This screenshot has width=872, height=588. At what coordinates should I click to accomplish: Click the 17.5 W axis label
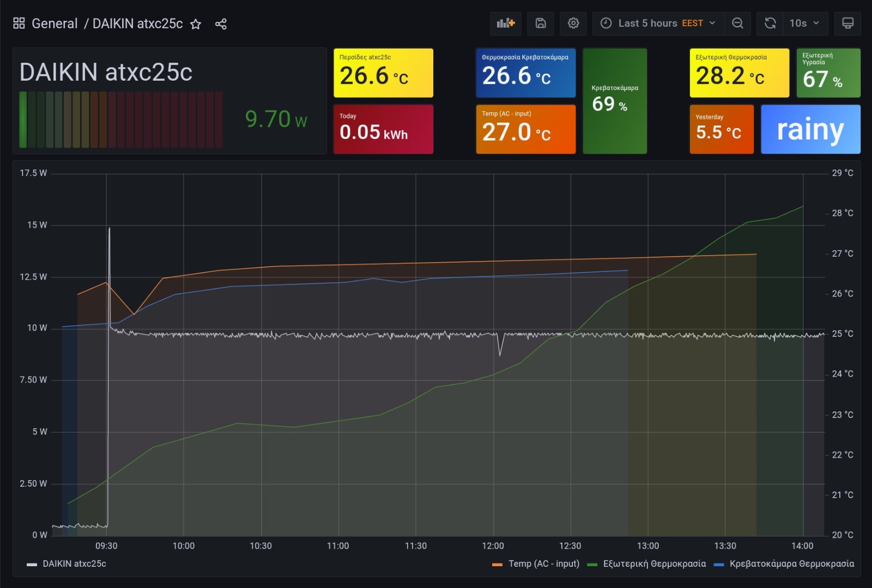click(33, 173)
